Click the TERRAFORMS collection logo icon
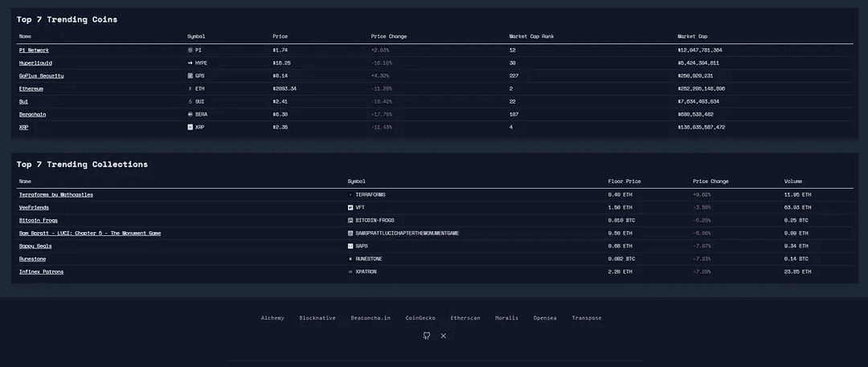This screenshot has width=868, height=367. 350,195
